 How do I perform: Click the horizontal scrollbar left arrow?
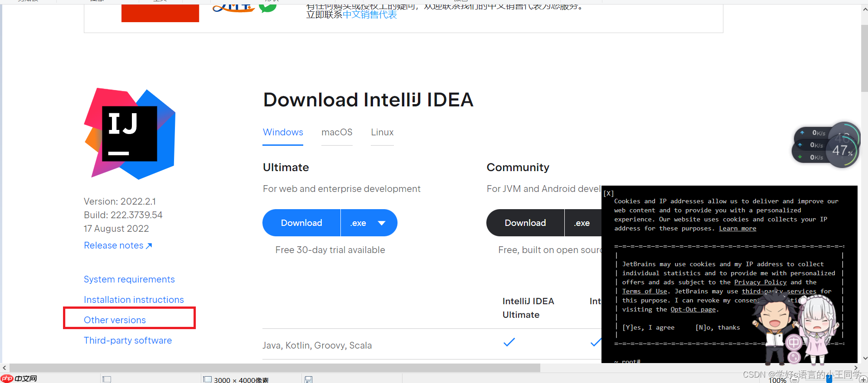(5, 368)
